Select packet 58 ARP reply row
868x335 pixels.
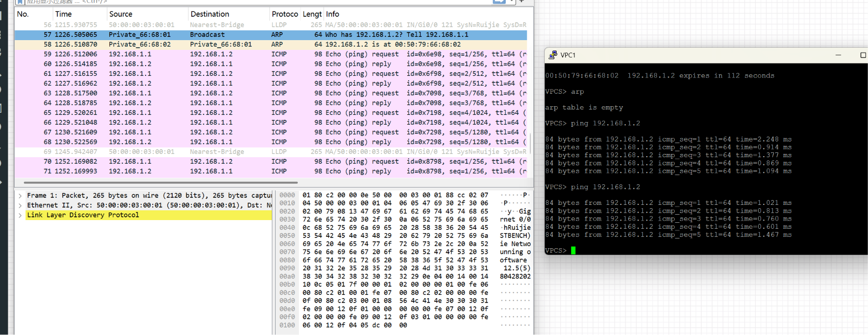(271, 44)
